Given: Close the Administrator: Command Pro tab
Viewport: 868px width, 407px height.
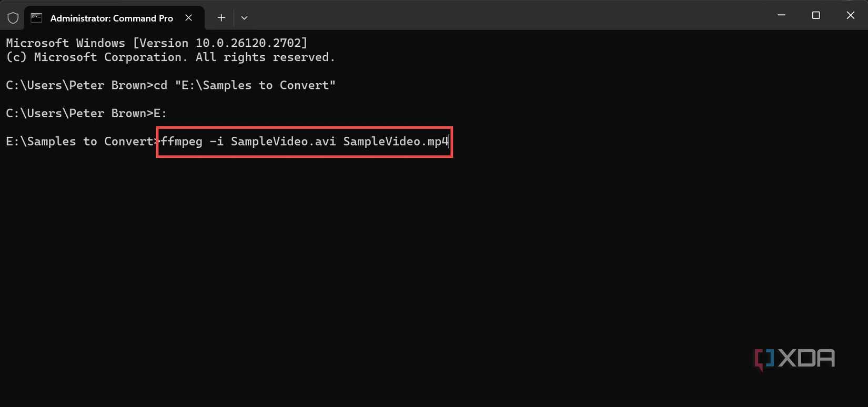Looking at the screenshot, I should (x=188, y=17).
